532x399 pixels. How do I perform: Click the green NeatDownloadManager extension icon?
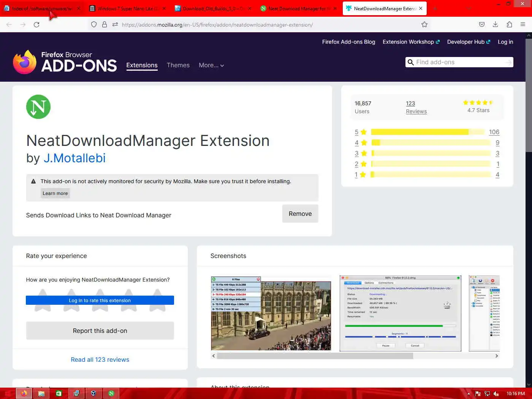click(38, 107)
